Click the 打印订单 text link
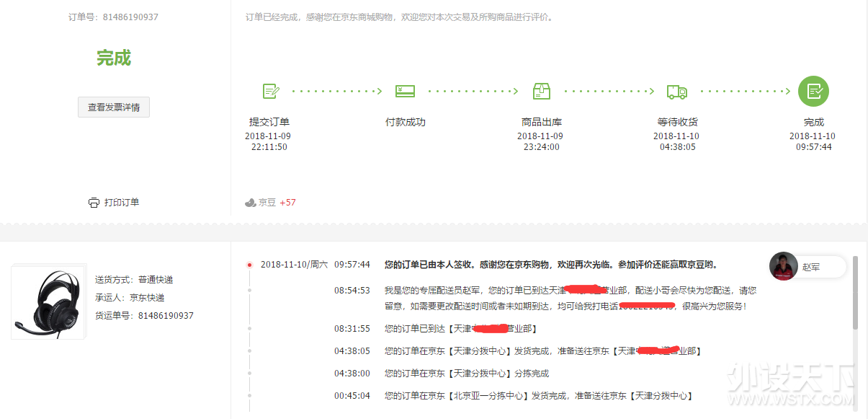Viewport: 868px width, 419px height. (122, 203)
